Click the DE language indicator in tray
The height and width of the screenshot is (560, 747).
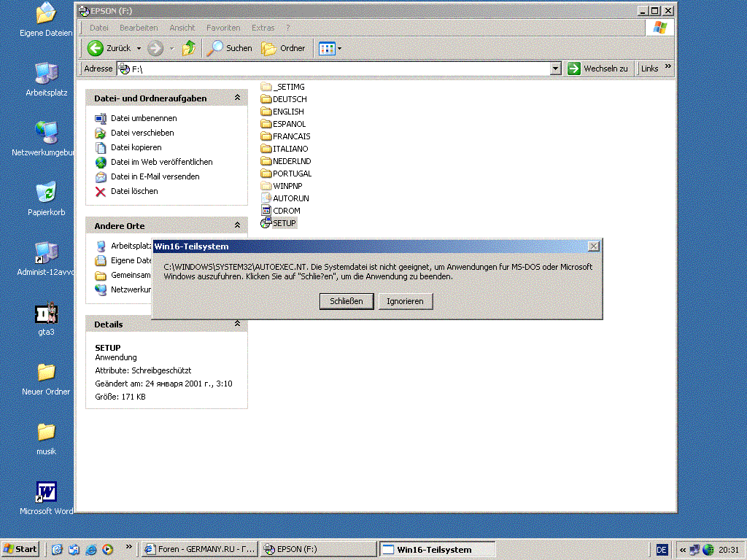(x=662, y=550)
